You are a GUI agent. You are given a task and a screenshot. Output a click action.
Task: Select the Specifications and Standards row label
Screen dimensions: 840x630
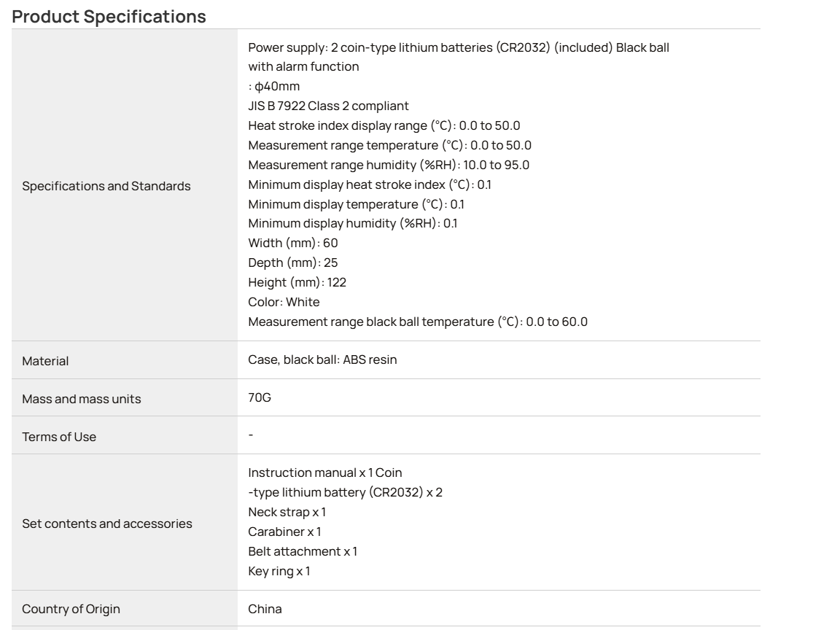pos(106,186)
